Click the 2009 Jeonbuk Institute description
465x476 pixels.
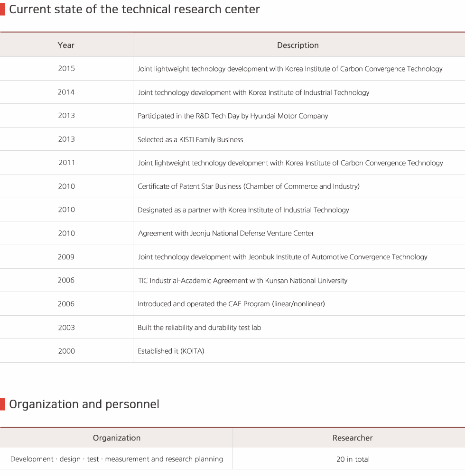(x=282, y=257)
